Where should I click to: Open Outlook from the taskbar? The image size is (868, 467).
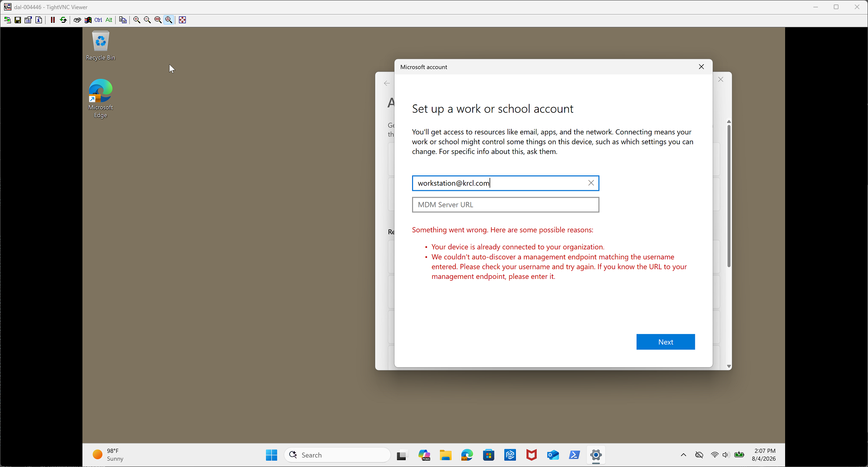point(553,455)
